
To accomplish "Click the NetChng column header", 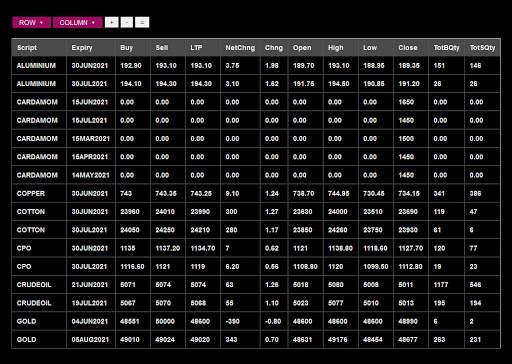I will pos(240,48).
